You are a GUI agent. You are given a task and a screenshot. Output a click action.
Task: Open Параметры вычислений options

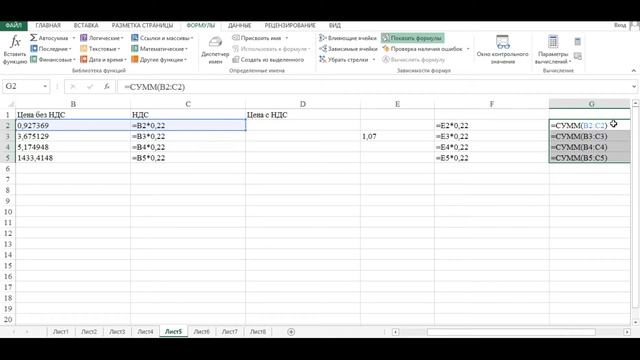(x=553, y=50)
